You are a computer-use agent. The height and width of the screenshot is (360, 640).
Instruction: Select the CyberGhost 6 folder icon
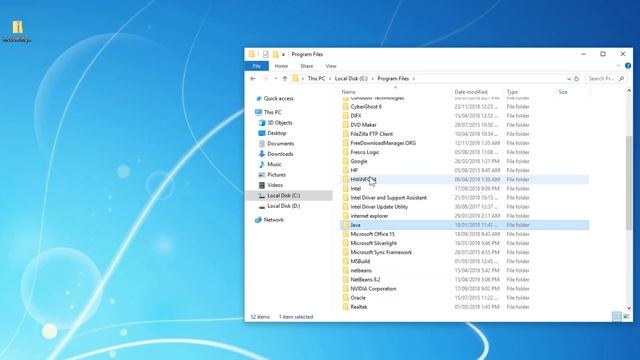(x=346, y=107)
